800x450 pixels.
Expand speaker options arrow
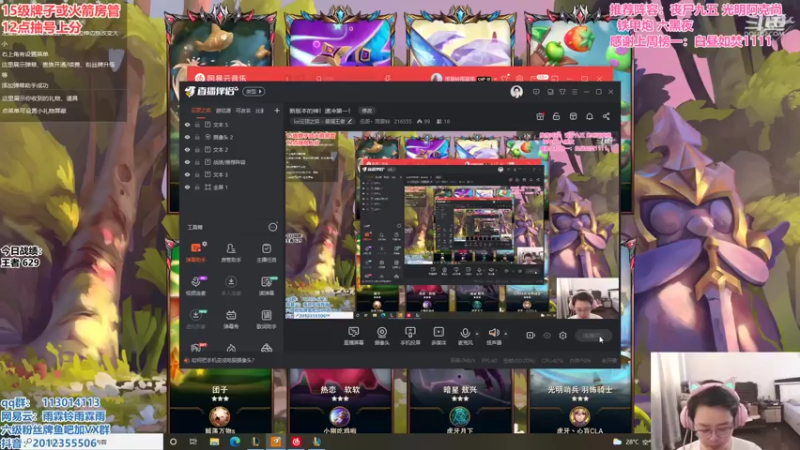506,334
